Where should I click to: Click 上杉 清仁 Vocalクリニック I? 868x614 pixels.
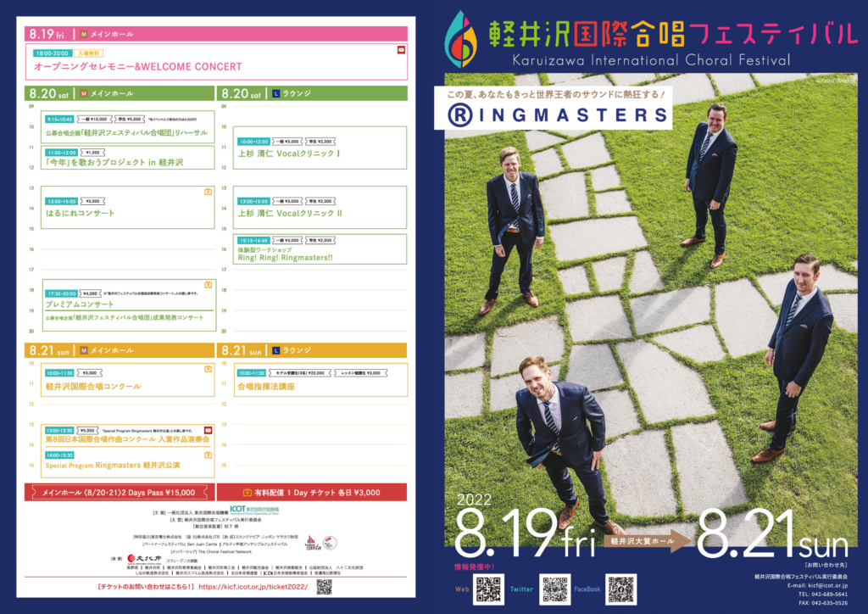click(289, 153)
